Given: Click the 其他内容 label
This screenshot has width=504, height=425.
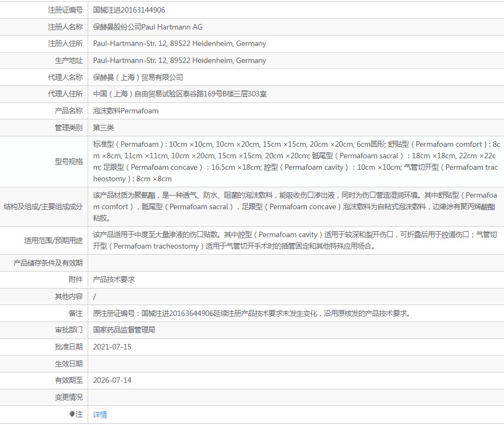Looking at the screenshot, I should tap(69, 296).
